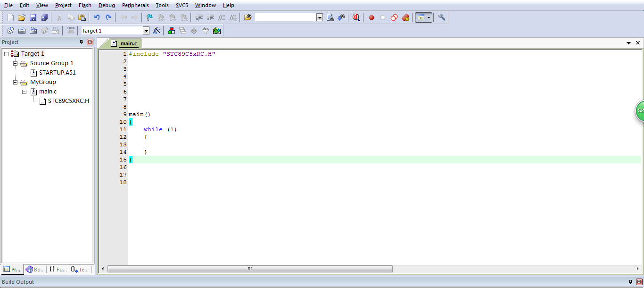Uncomment the selection with the crossed // icon
This screenshot has height=288, width=644.
[x=233, y=17]
